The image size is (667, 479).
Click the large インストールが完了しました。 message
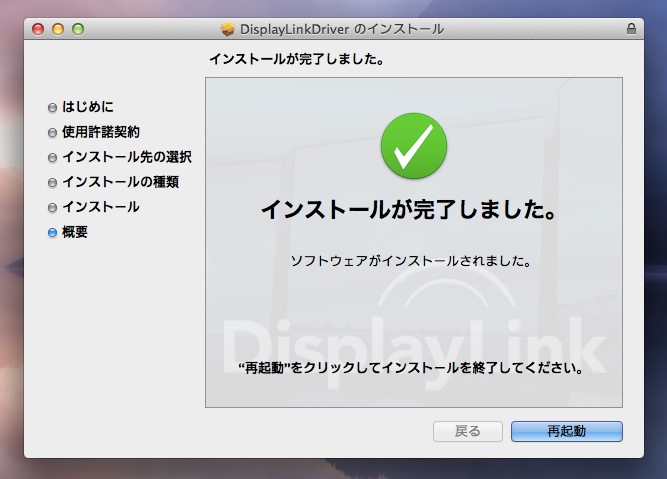(409, 209)
